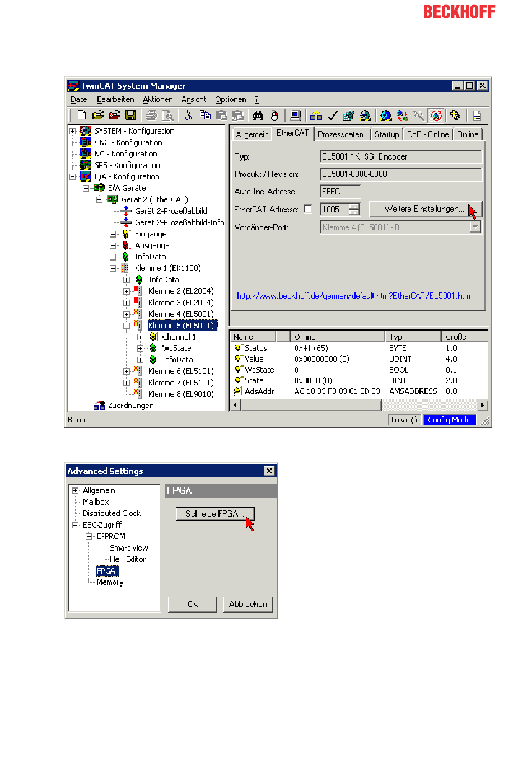Click the last toolbar icon on the right
This screenshot has height=767, width=532.
[x=477, y=115]
